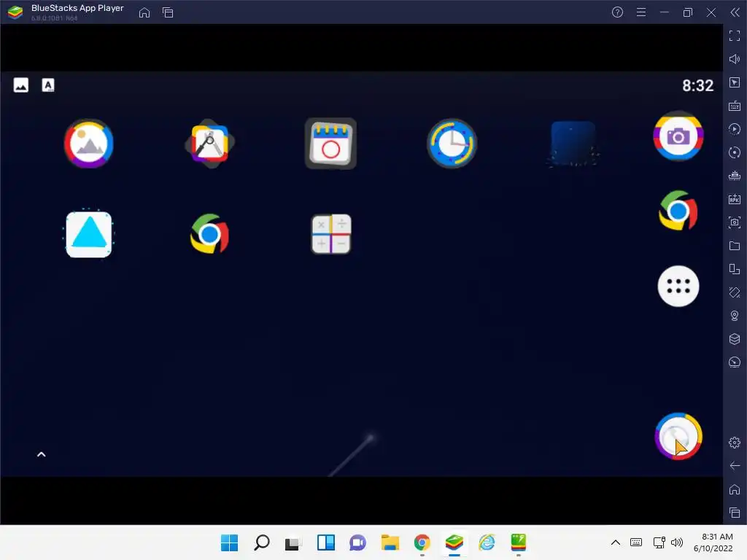Open File Explorer from the taskbar

pyautogui.click(x=390, y=542)
